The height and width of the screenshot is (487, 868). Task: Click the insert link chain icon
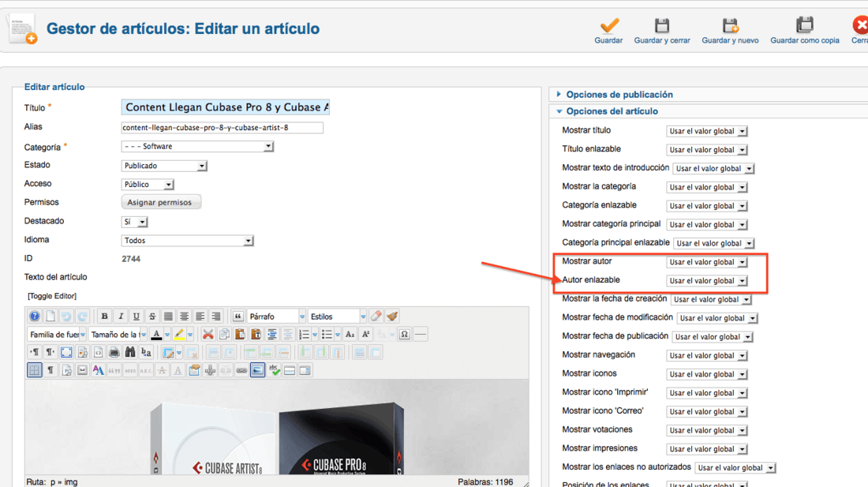click(242, 370)
